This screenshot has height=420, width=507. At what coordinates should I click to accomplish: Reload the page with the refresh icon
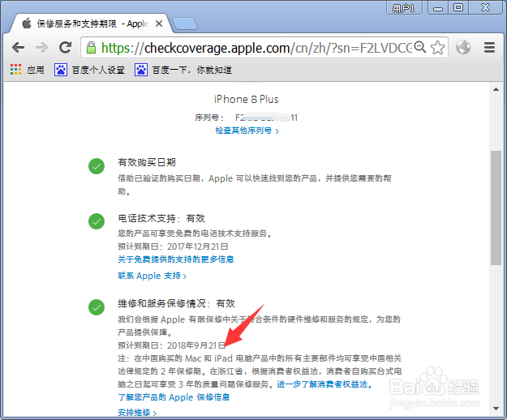[65, 48]
